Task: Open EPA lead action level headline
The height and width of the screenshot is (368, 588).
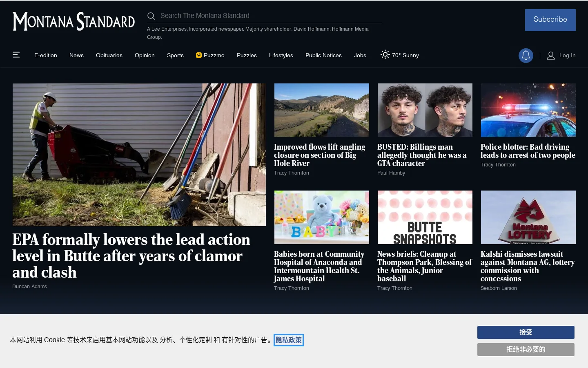Action: (131, 256)
